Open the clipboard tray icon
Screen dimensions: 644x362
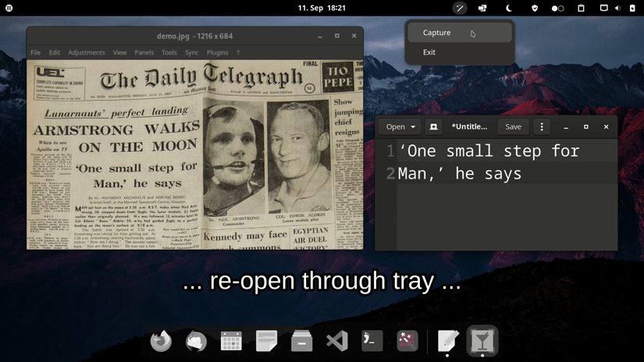click(x=581, y=8)
